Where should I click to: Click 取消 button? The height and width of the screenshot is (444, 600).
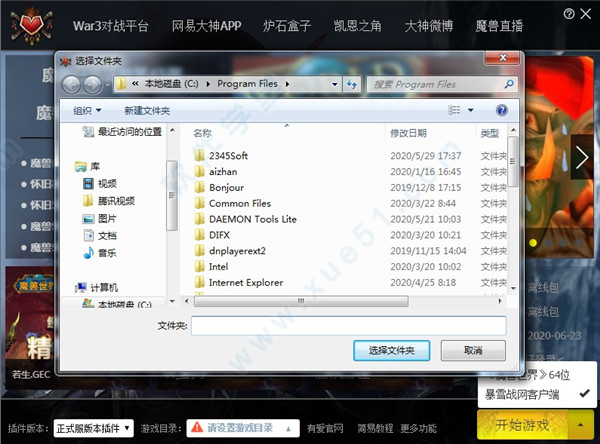click(x=473, y=351)
